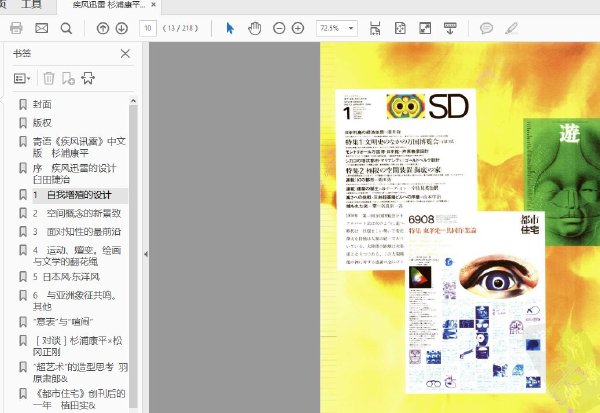Select bookmark 6 与亚洲象征共鸣
Image resolution: width=600 pixels, height=413 pixels.
click(75, 301)
